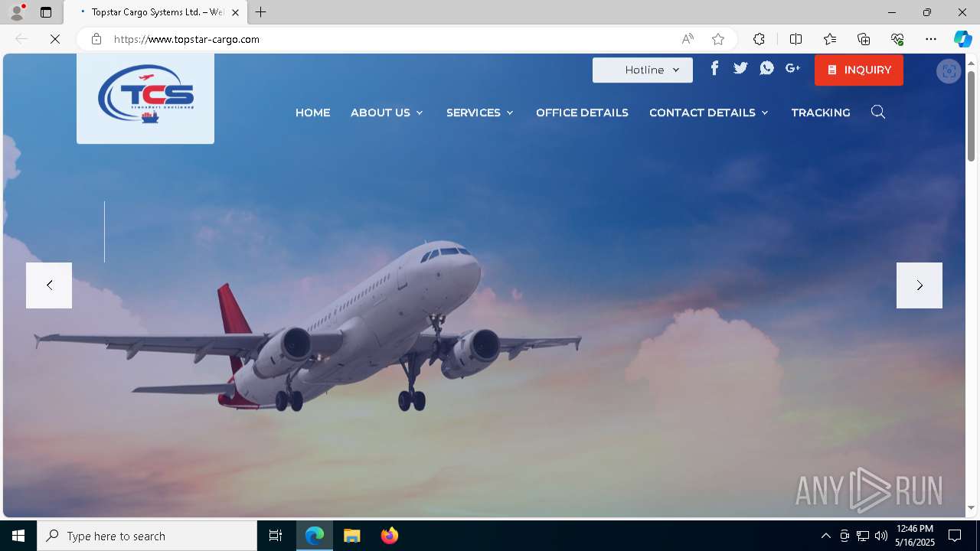
Task: Click the page vertical scrollbar thumb
Action: coord(971,116)
